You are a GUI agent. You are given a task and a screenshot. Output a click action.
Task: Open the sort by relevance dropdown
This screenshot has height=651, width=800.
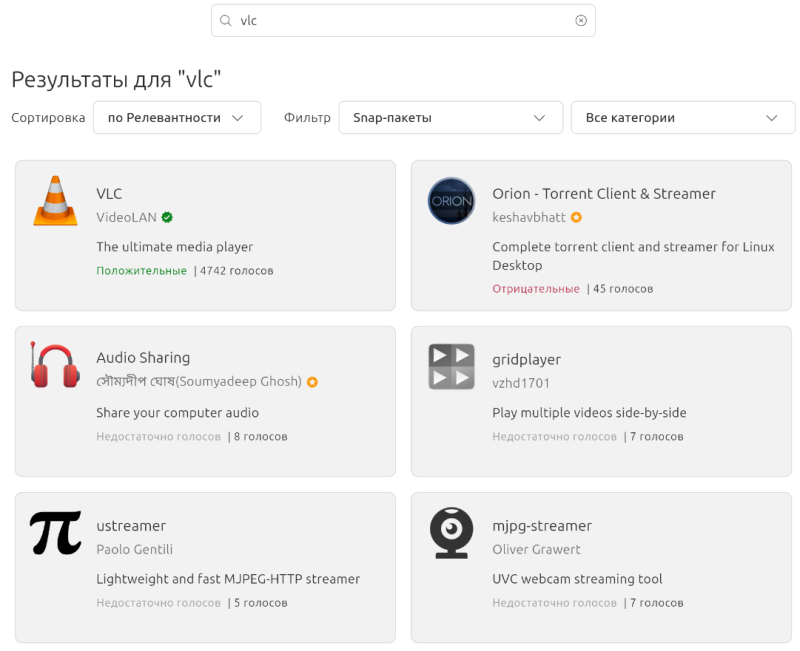tap(177, 117)
